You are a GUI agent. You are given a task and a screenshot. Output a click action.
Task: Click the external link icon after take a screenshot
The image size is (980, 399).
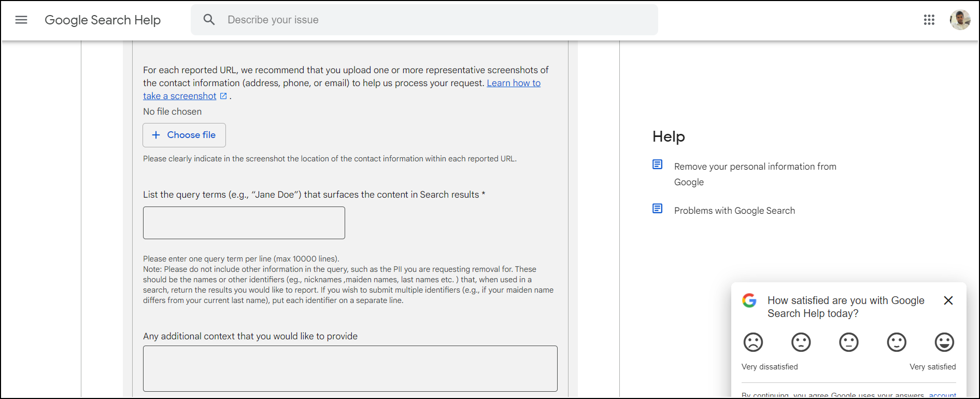click(x=223, y=96)
